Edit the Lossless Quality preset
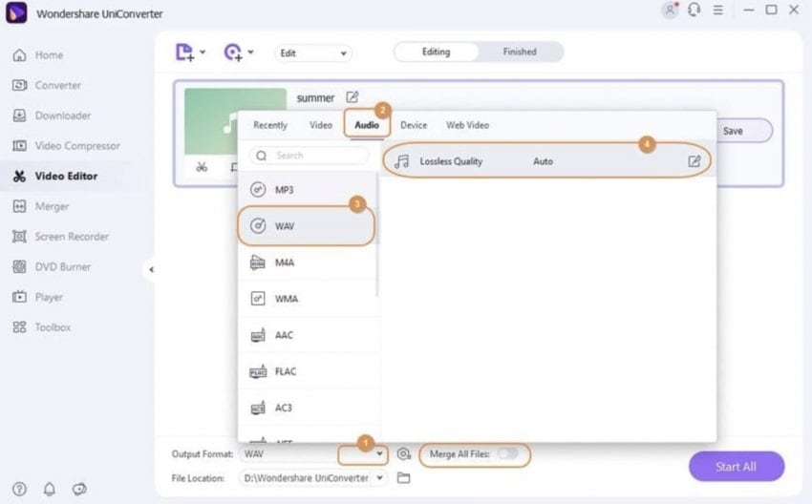 click(x=694, y=161)
